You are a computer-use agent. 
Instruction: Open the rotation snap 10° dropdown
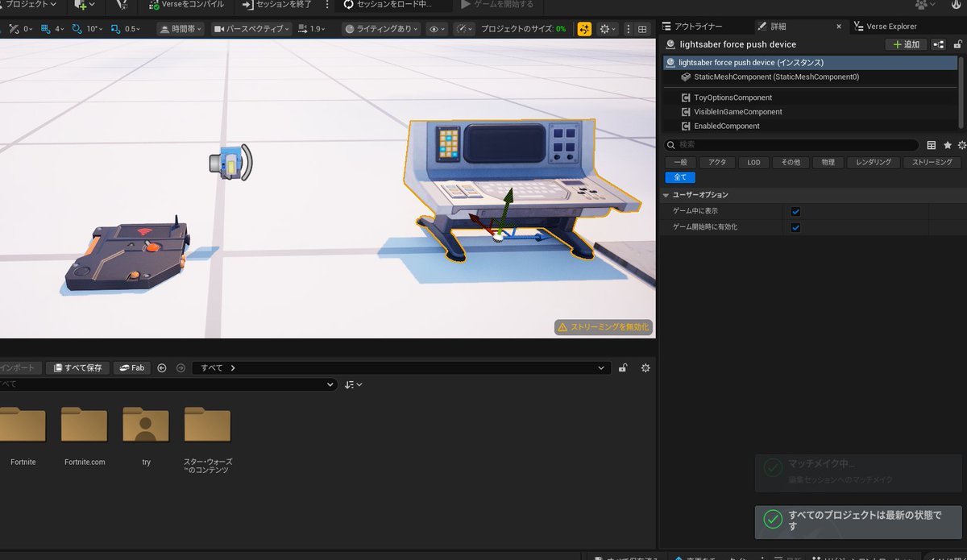95,29
